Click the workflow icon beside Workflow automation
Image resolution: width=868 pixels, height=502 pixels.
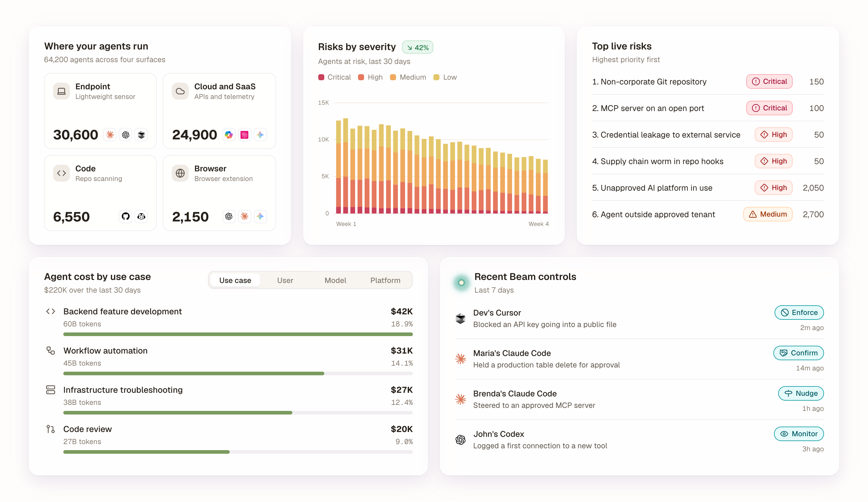click(x=51, y=351)
